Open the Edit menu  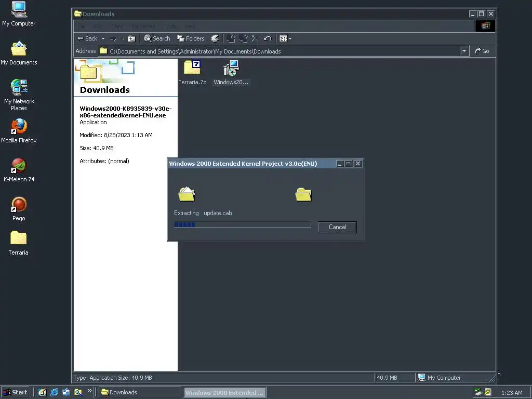tap(98, 26)
